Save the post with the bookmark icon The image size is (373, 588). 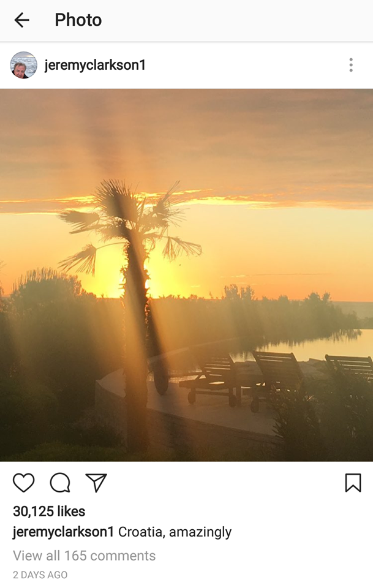point(353,483)
